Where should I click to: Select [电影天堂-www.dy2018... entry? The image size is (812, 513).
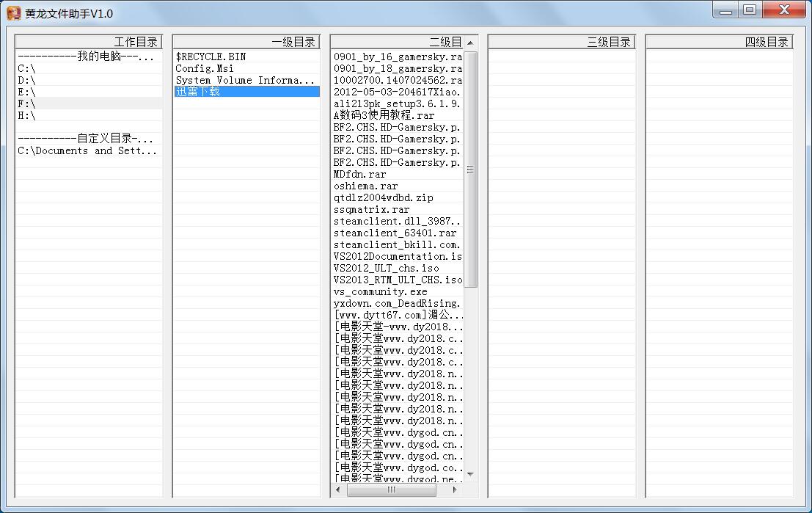(397, 327)
